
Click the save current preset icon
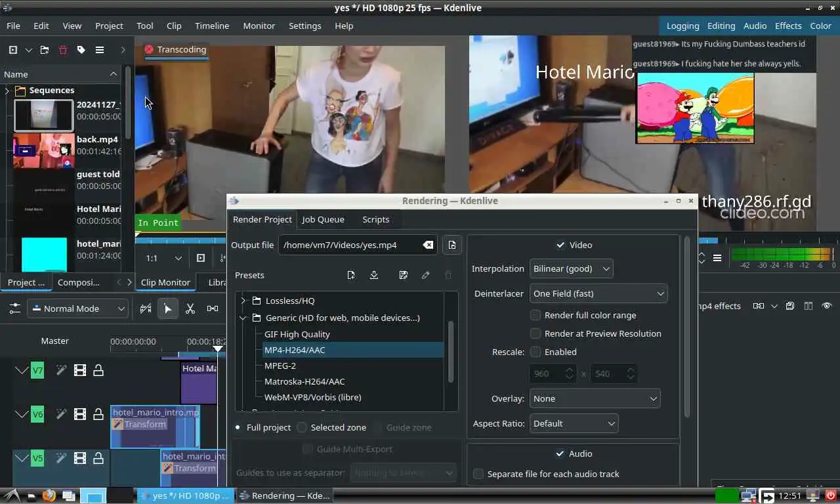pos(403,275)
